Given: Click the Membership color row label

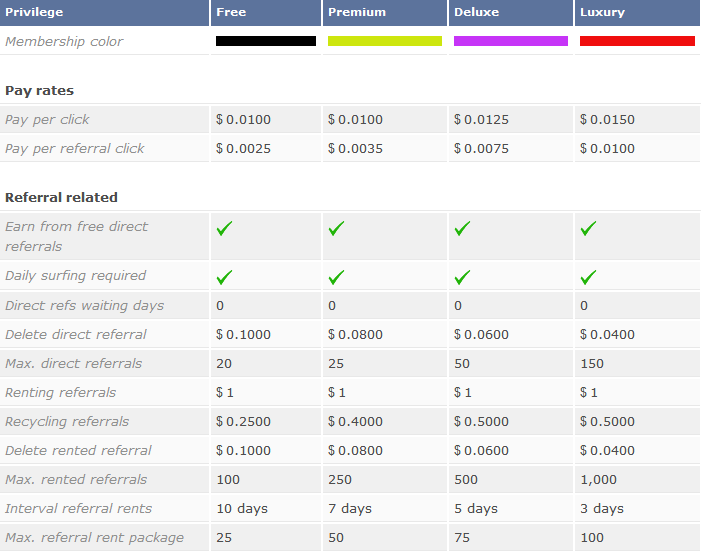Looking at the screenshot, I should 64,42.
